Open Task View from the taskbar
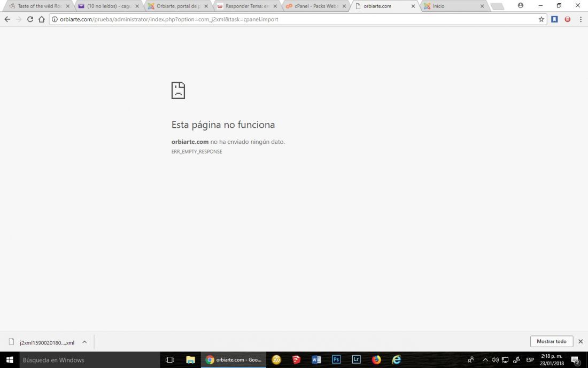Viewport: 588px width, 368px height. [170, 360]
